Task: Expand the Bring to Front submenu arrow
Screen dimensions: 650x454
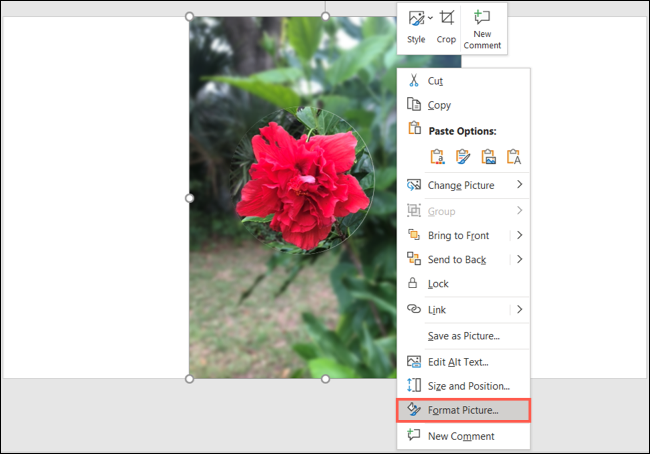Action: pos(520,235)
